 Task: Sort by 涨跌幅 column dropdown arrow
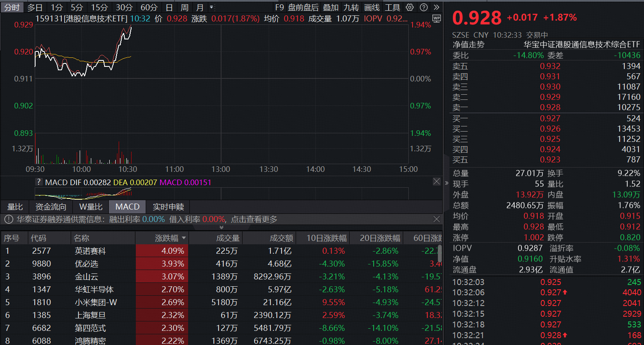pos(184,238)
